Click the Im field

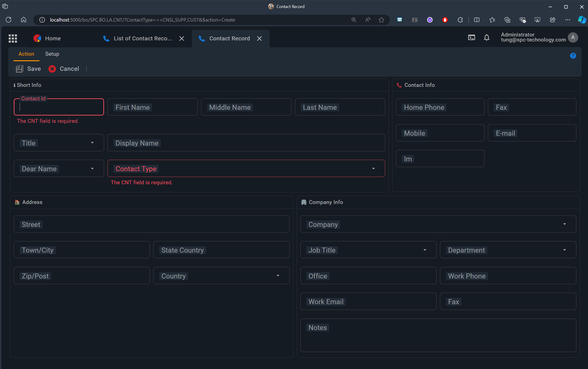click(440, 159)
